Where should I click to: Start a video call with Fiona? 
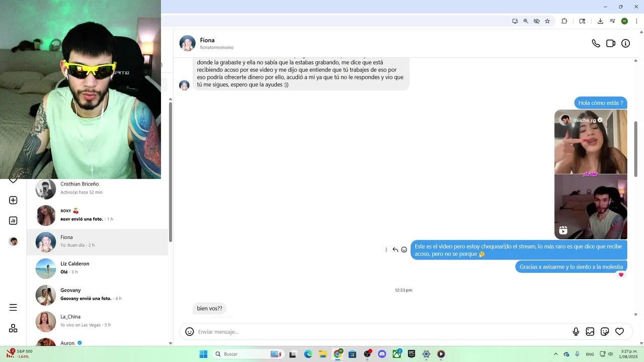[x=611, y=44]
